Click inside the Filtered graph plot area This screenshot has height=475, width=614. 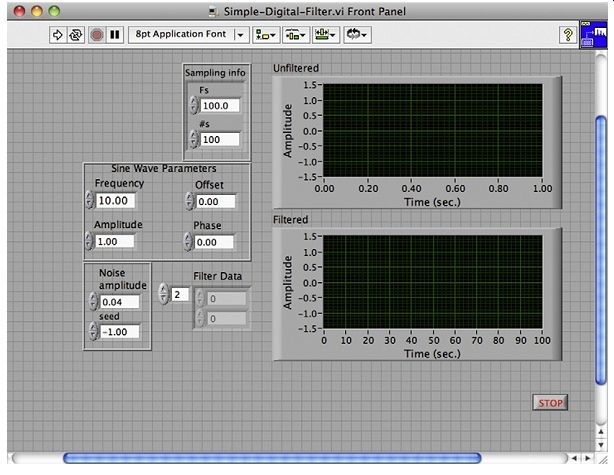point(433,282)
